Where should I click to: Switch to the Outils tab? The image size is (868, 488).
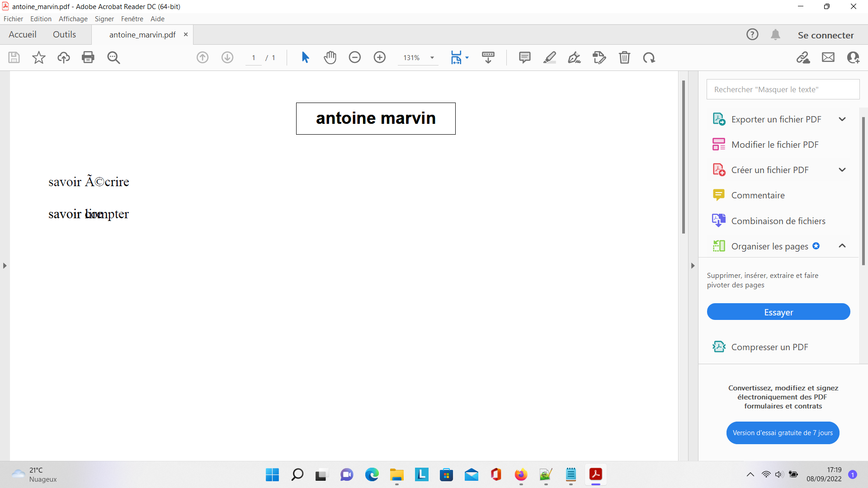64,34
